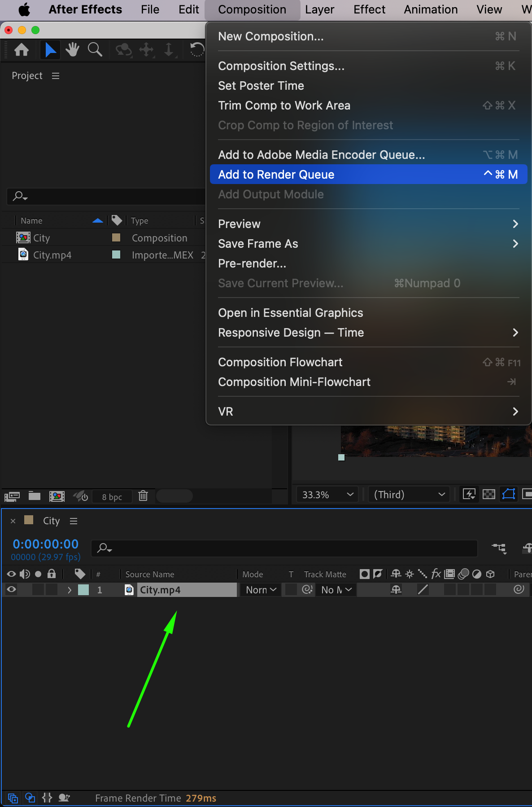Viewport: 532px width, 807px height.
Task: Click the 8 bpc color depth button
Action: (112, 497)
